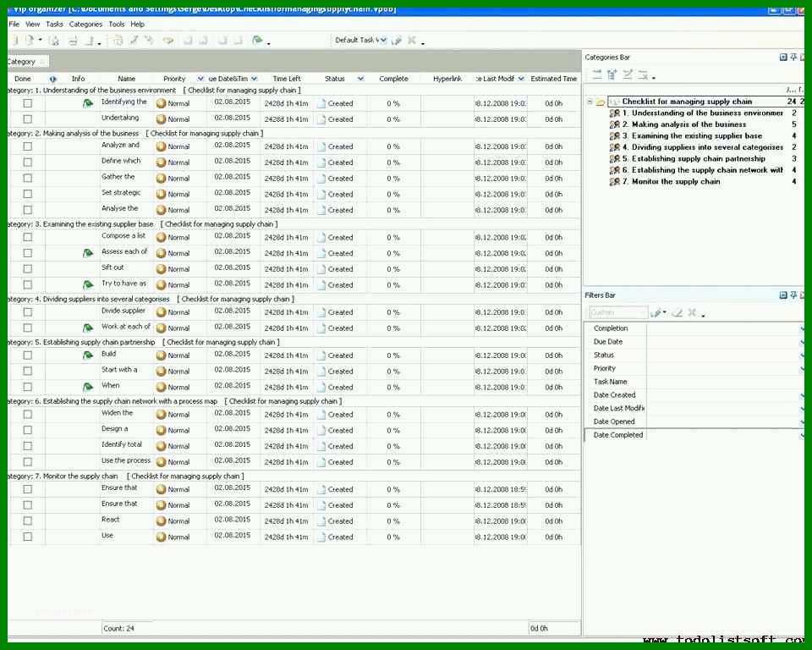Open Priority column filter dropdown arrow
This screenshot has height=650, width=812.
click(200, 79)
